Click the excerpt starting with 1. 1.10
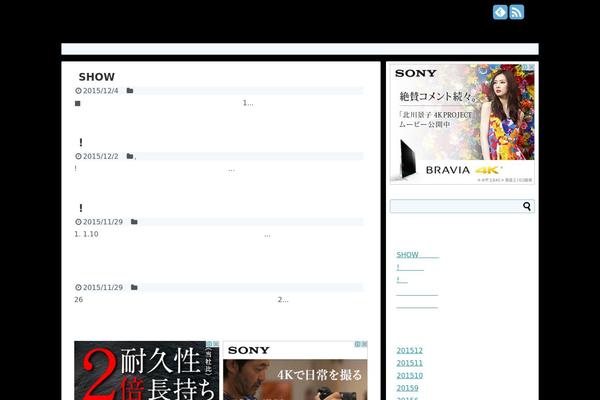The image size is (600, 400). (173, 234)
